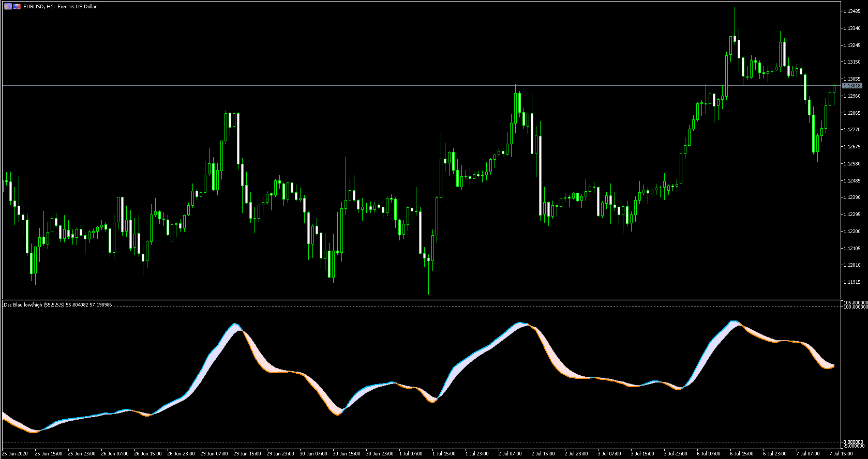Click the 1.13435 price scale label
Viewport: 868px width, 459px height.
click(x=852, y=11)
